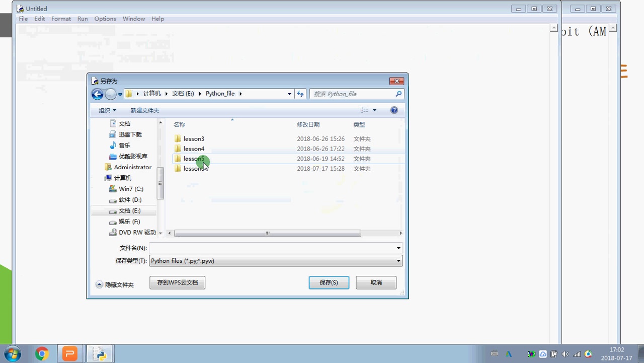Click 文档 (E:) in the address breadcrumb
This screenshot has height=363, width=644.
183,94
